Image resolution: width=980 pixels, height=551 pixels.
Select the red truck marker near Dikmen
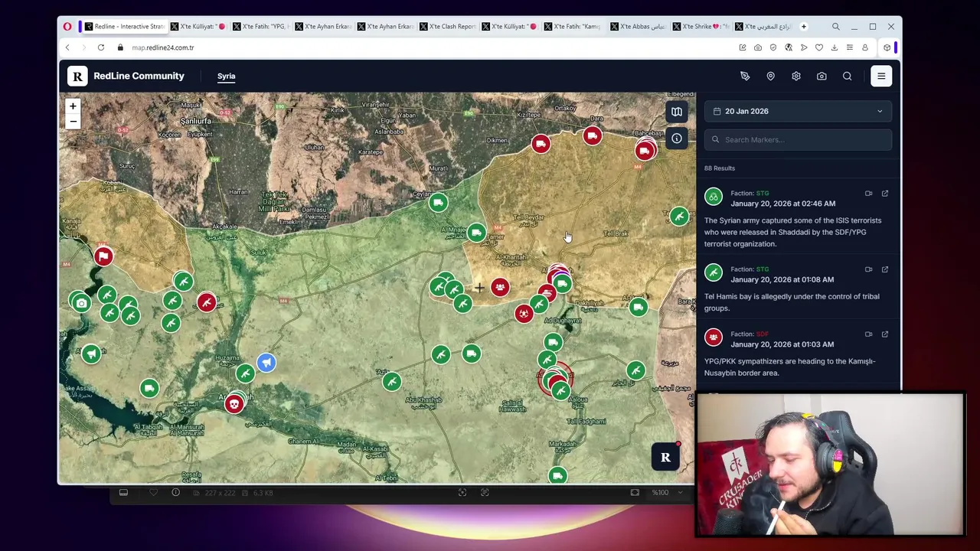(x=541, y=144)
